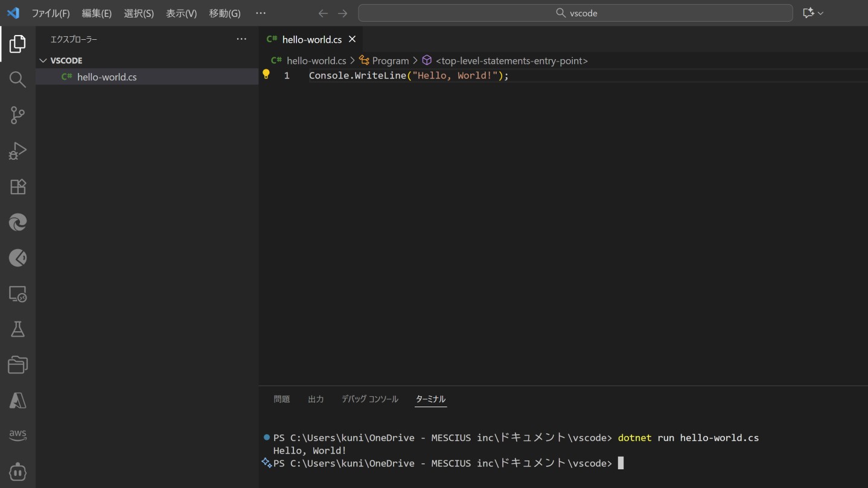Open the Source Control view

pyautogui.click(x=18, y=115)
